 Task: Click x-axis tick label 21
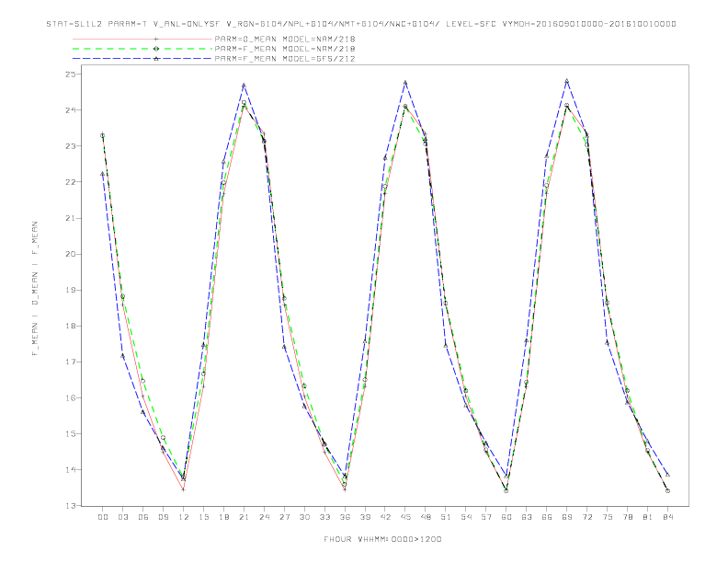point(244,517)
